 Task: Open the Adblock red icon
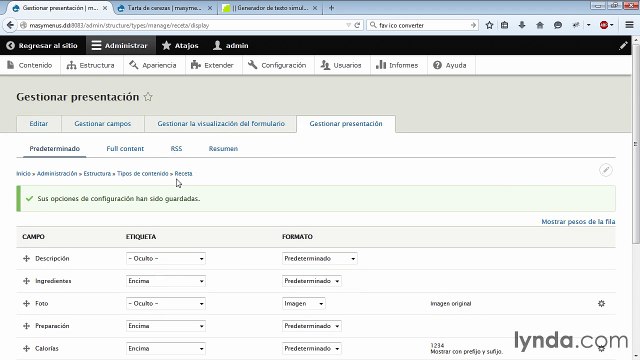point(604,25)
